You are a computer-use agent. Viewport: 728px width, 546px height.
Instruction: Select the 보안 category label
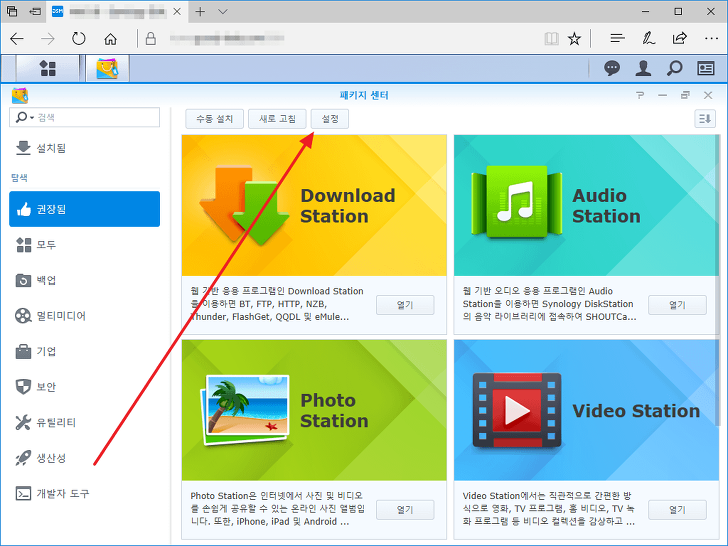(x=46, y=387)
